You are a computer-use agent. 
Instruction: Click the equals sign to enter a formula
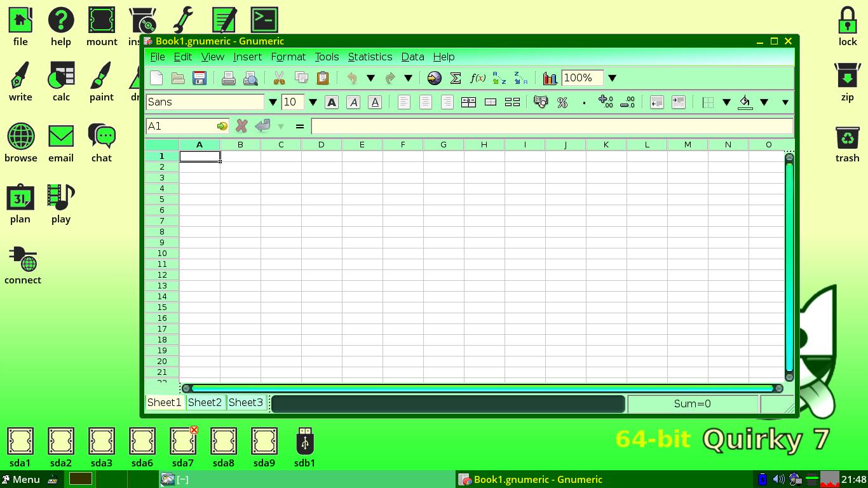pyautogui.click(x=299, y=126)
